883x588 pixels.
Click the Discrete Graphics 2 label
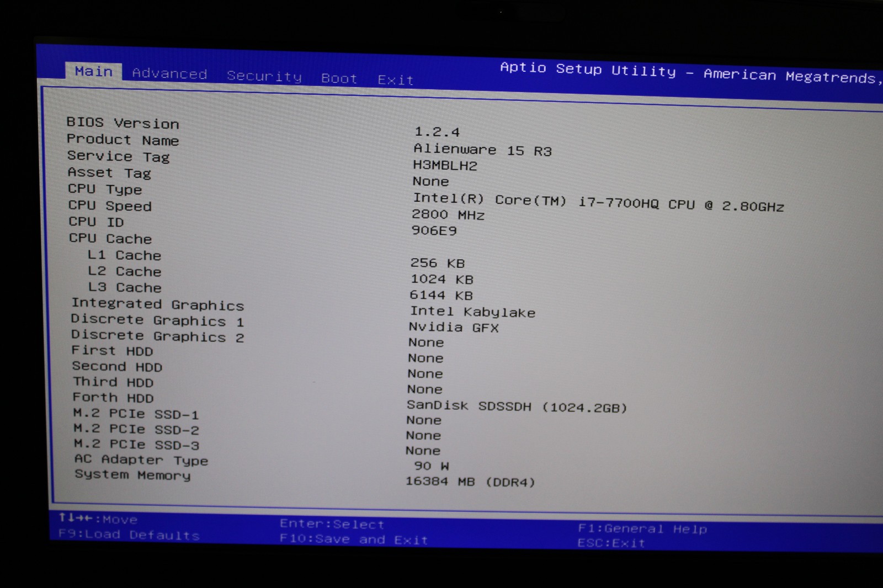point(157,336)
